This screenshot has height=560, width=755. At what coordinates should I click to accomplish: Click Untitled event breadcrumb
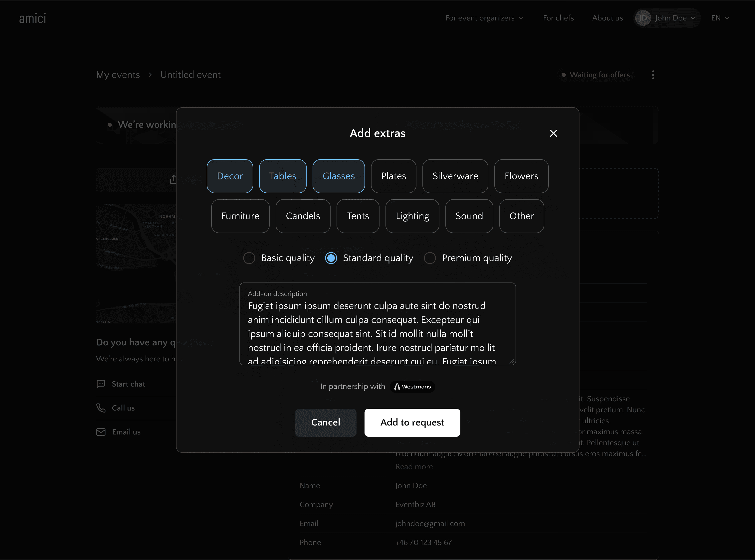pos(190,75)
